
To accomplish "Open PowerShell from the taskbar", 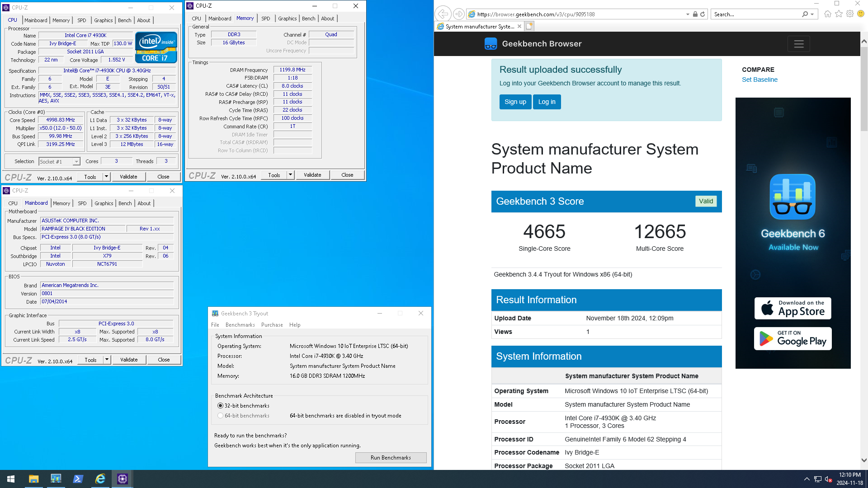I will pyautogui.click(x=78, y=479).
